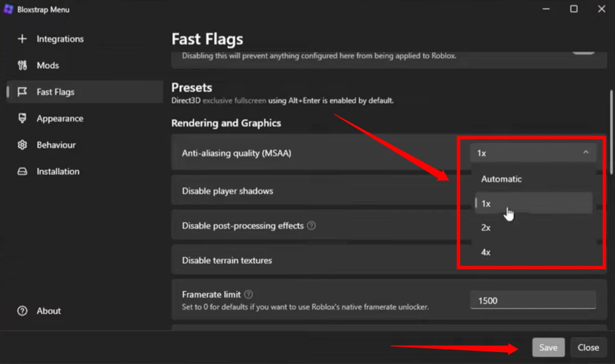Select Fast Flags in the sidebar
This screenshot has height=364, width=615.
click(84, 92)
